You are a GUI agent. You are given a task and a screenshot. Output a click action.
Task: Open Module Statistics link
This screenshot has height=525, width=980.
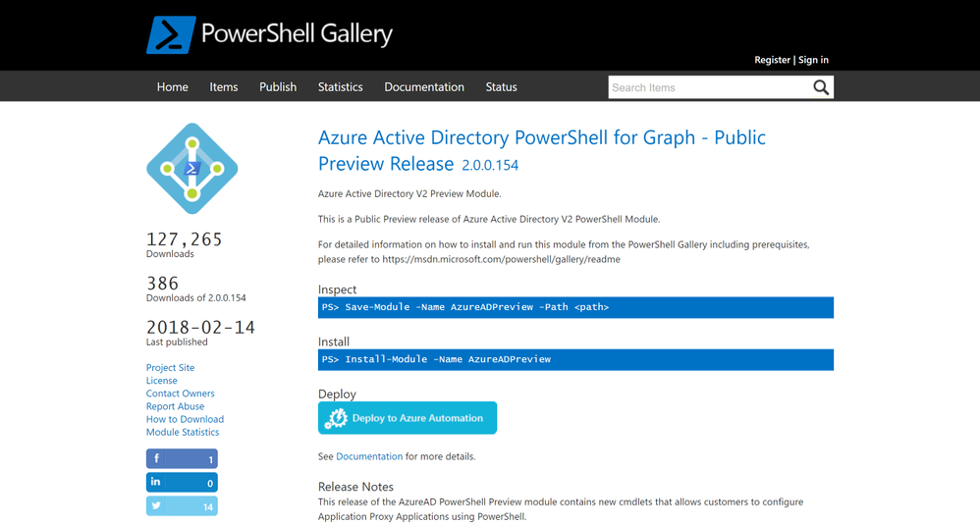click(x=183, y=432)
